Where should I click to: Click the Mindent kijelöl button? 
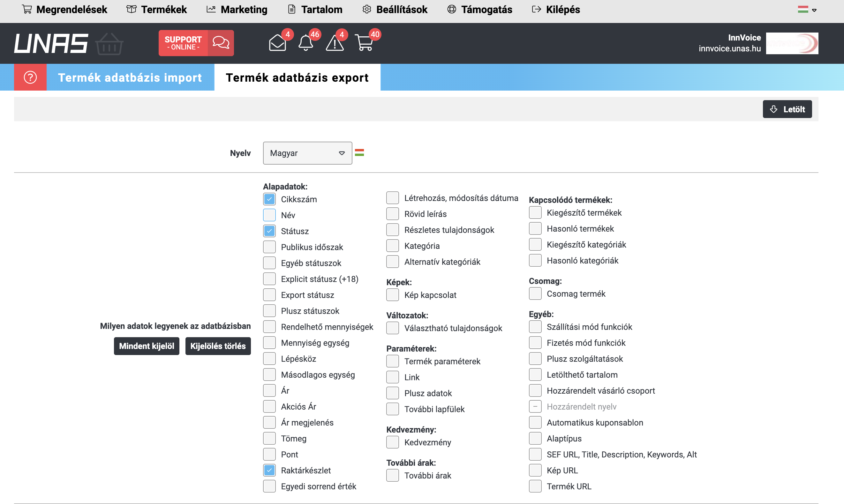(x=147, y=346)
